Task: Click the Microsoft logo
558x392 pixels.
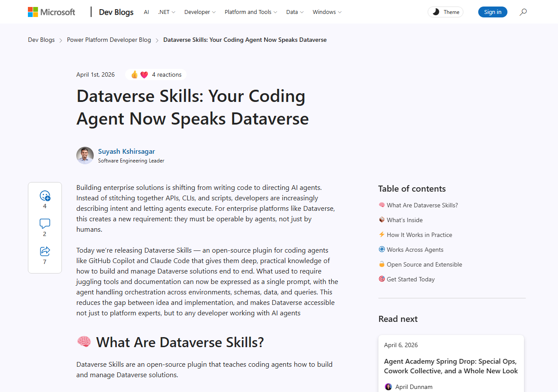Action: click(x=51, y=12)
